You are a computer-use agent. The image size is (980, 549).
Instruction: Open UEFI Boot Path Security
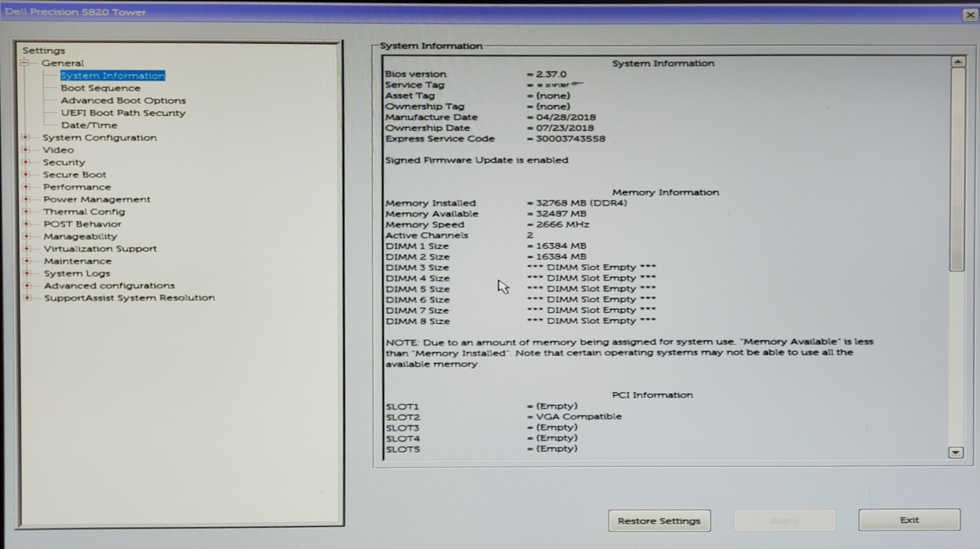click(123, 113)
